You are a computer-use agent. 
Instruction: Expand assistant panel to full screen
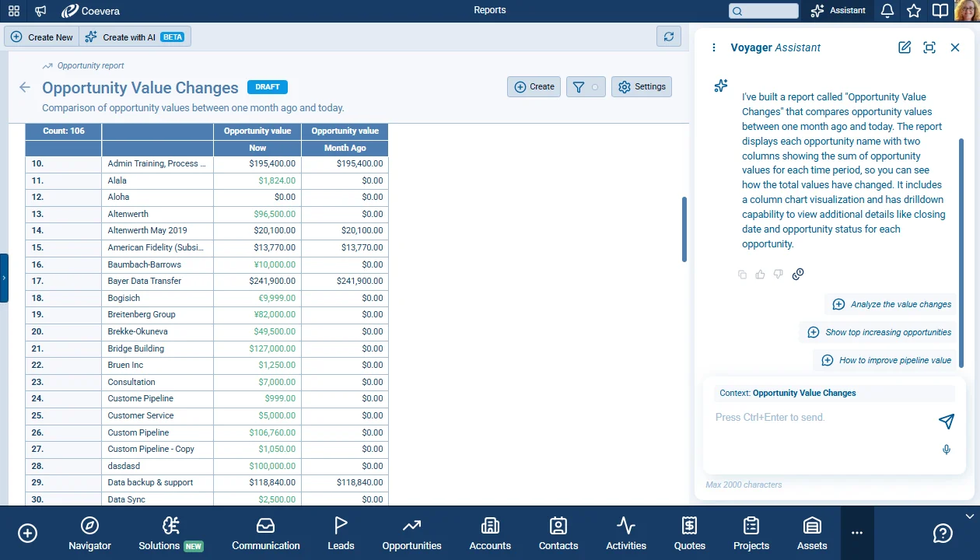[929, 47]
